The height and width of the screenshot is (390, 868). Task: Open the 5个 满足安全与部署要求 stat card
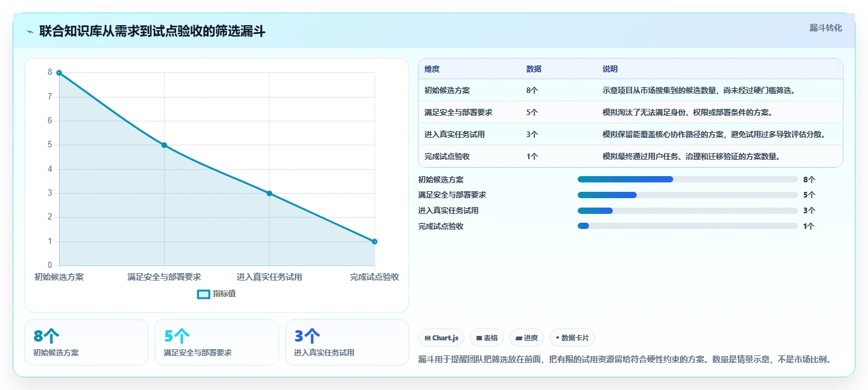pyautogui.click(x=217, y=342)
